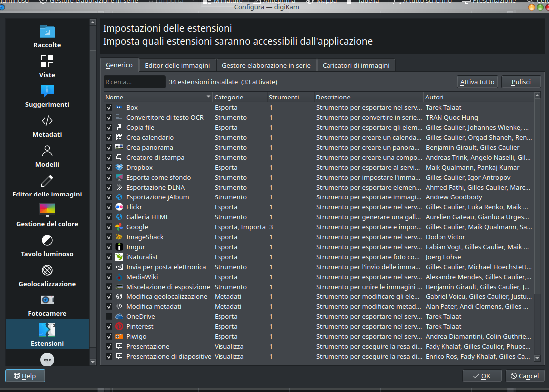Open the sidebar entry with three dots

[x=47, y=359]
